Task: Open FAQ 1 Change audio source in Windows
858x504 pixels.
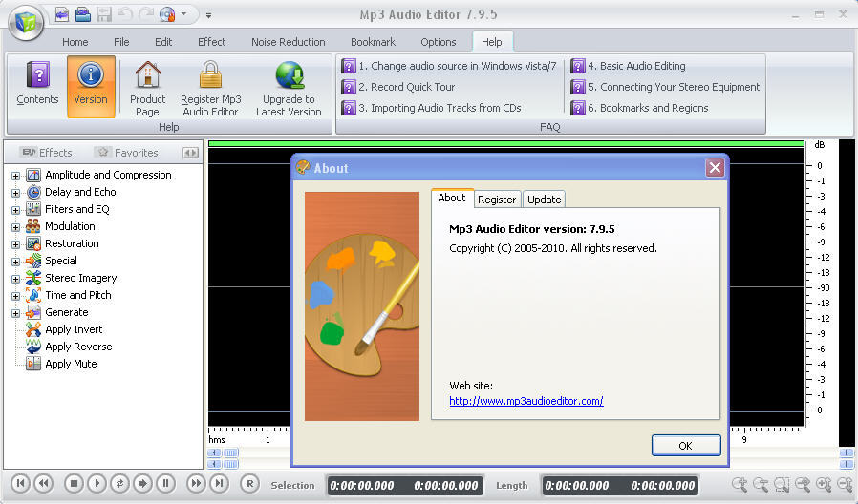Action: click(450, 66)
